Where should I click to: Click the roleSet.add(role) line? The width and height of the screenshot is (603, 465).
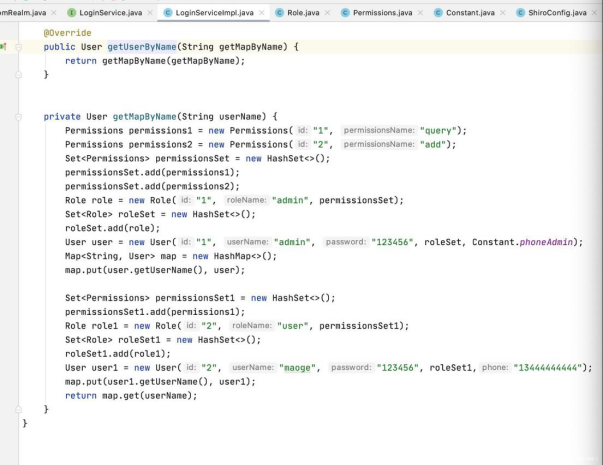112,228
